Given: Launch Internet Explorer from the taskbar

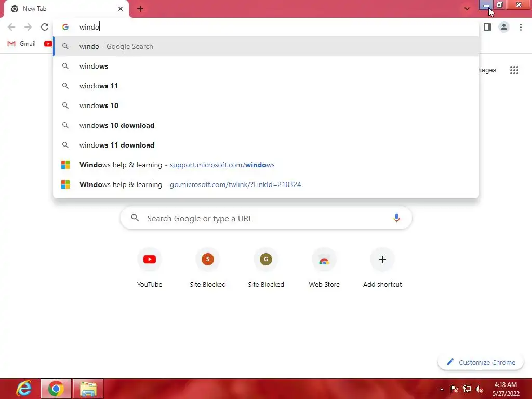Looking at the screenshot, I should (x=24, y=389).
